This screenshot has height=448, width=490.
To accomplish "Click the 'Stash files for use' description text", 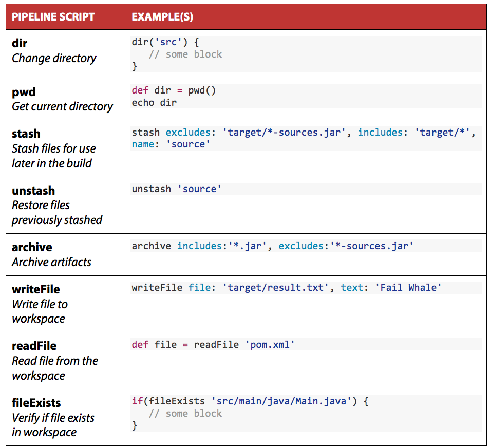I will click(x=54, y=149).
